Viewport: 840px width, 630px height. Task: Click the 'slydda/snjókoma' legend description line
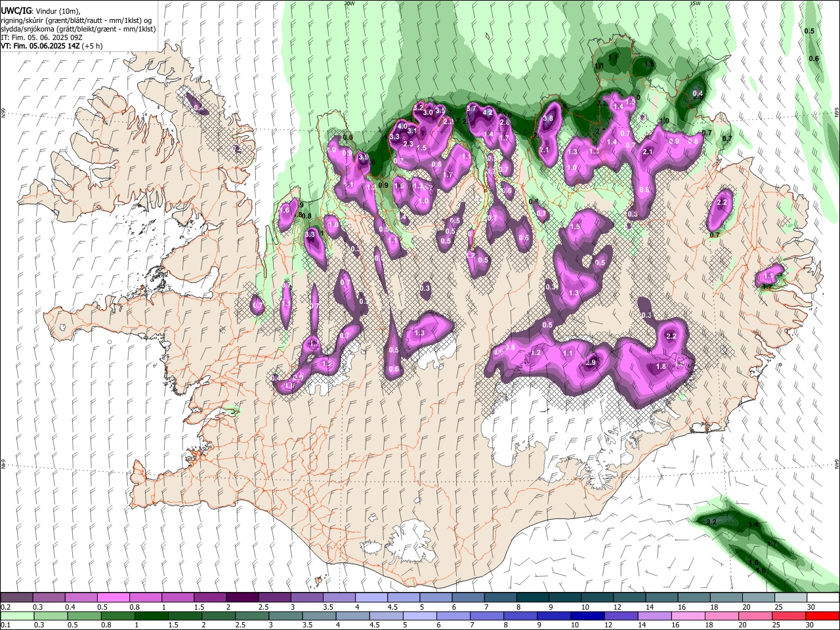(x=78, y=29)
